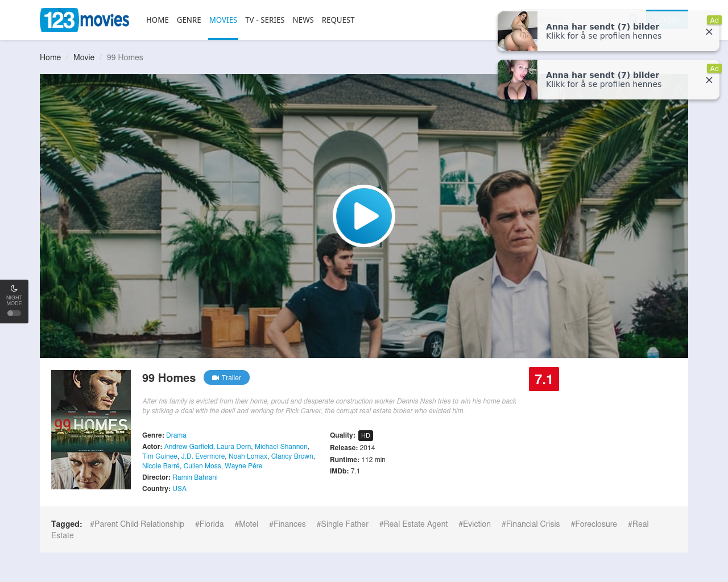Click the USA country link
Screen dimensions: 728x582
(180, 489)
